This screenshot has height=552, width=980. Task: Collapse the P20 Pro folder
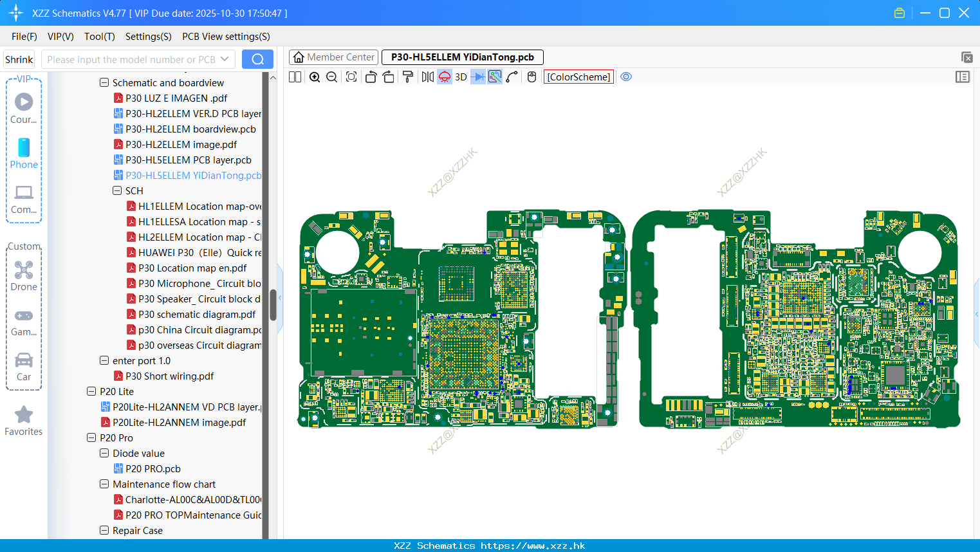click(x=91, y=437)
